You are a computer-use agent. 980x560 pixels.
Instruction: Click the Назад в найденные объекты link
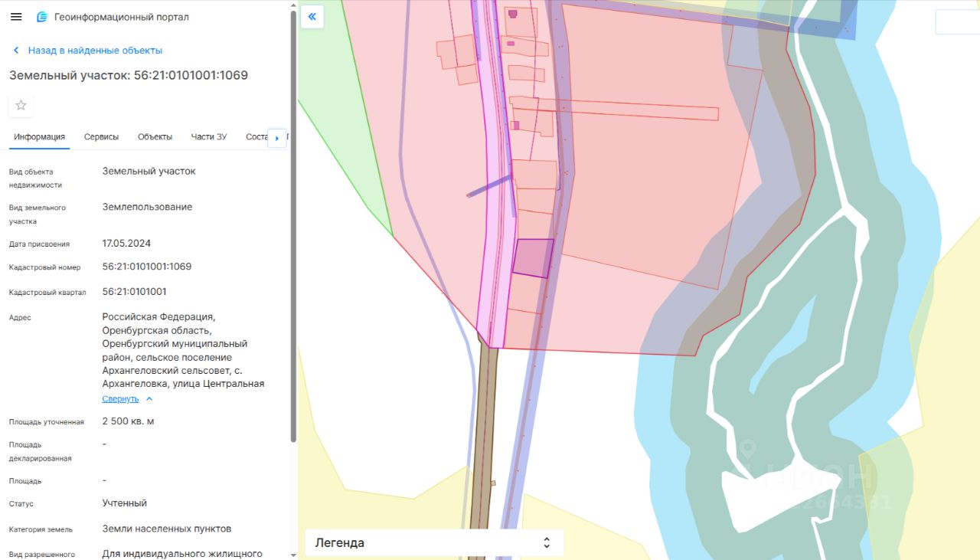(x=95, y=51)
